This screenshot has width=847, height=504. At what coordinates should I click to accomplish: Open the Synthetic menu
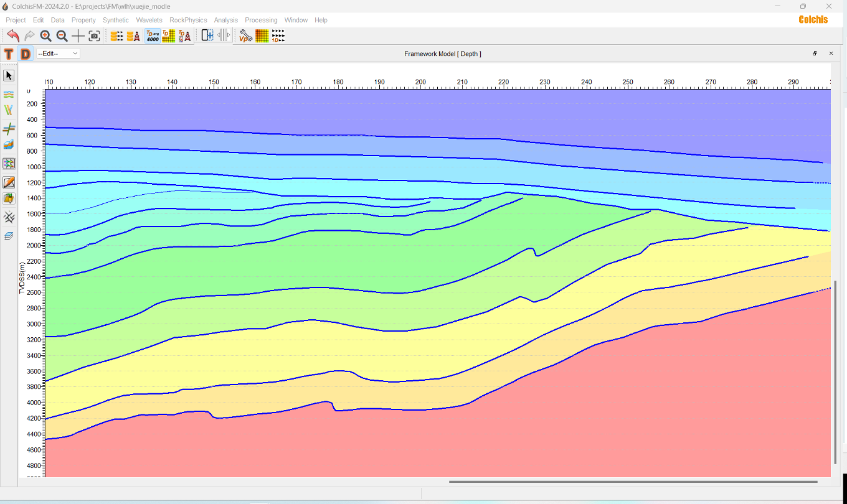pos(116,20)
